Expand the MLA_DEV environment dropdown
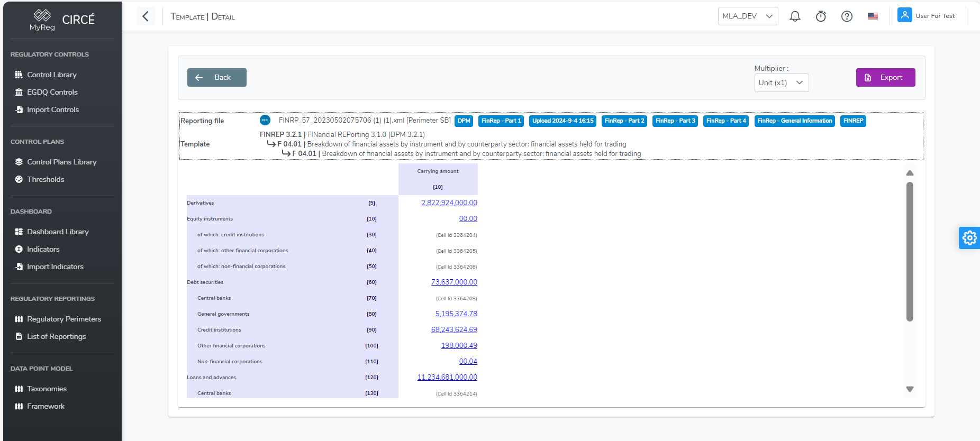 [747, 16]
